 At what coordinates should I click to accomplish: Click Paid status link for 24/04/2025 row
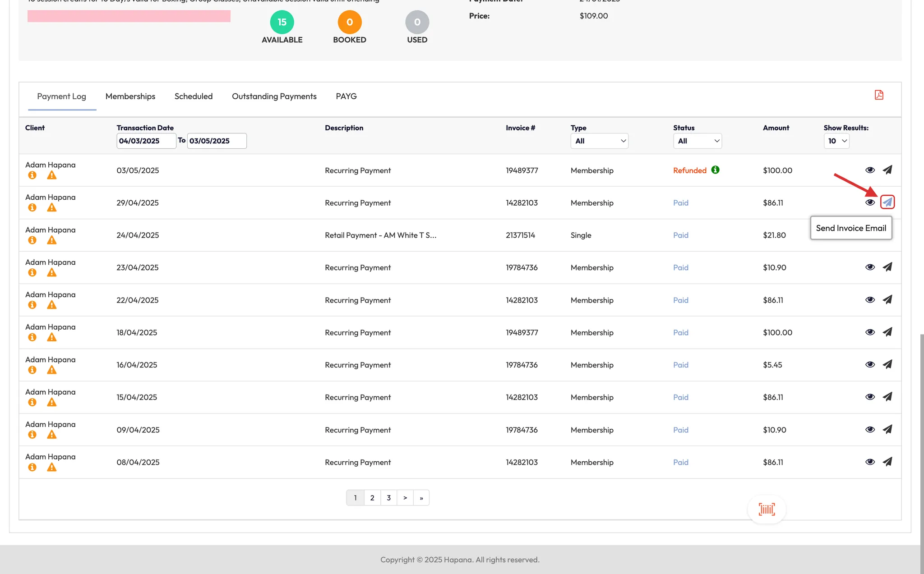680,235
